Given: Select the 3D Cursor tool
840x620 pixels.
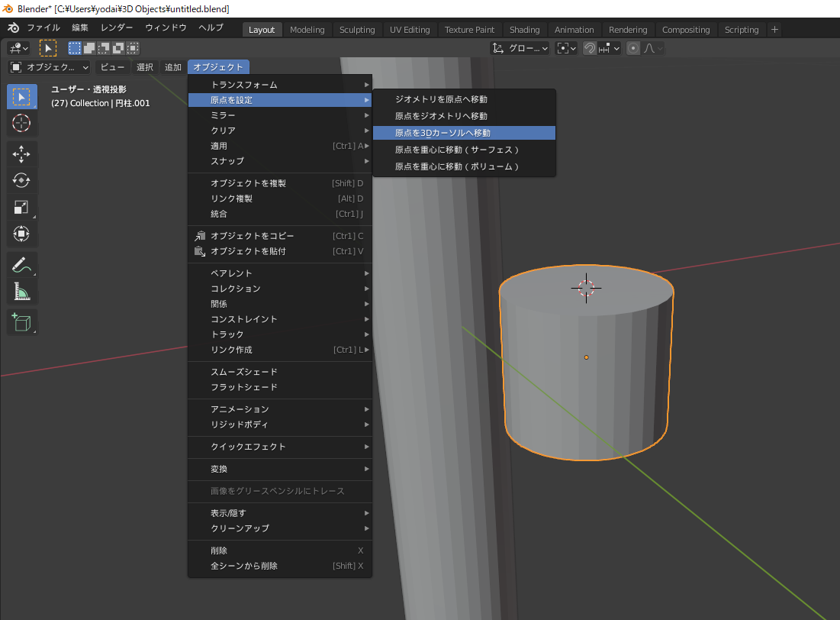Looking at the screenshot, I should (x=21, y=124).
